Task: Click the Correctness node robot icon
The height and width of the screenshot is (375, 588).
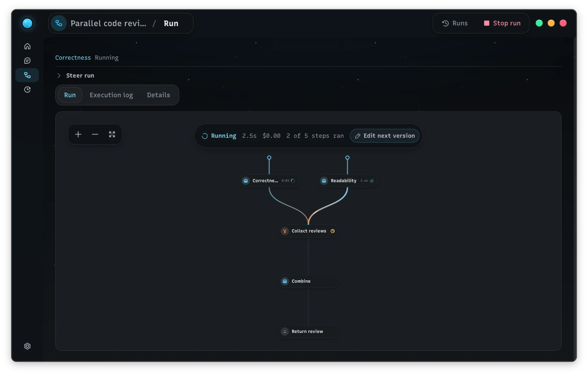Action: click(246, 181)
